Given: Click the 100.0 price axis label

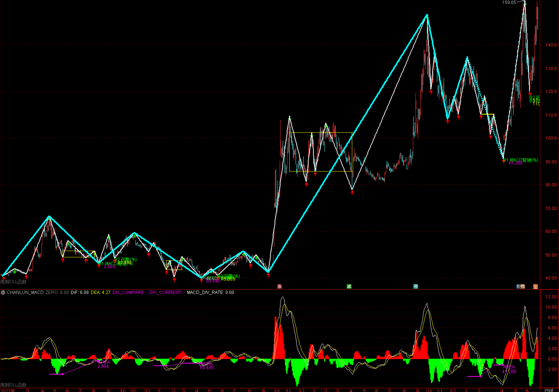Looking at the screenshot, I should click(551, 138).
